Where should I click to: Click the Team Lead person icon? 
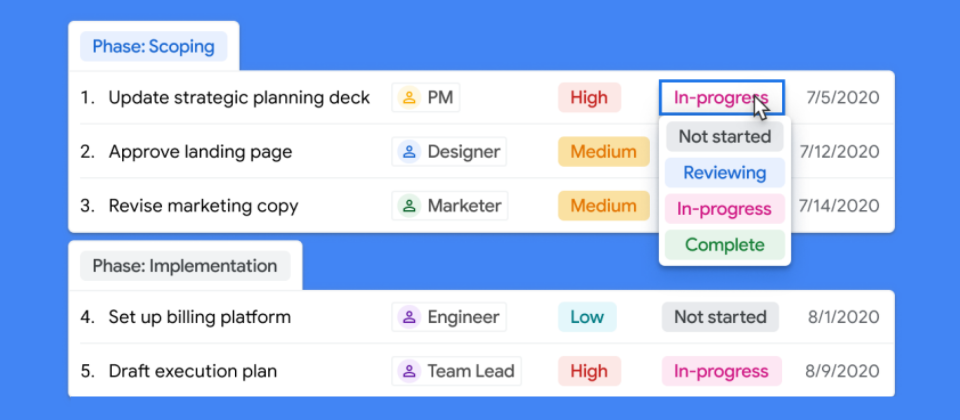point(409,371)
